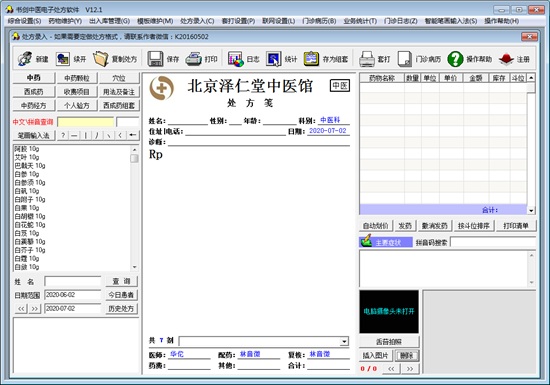
Task: Click the 发药 button
Action: 405,226
